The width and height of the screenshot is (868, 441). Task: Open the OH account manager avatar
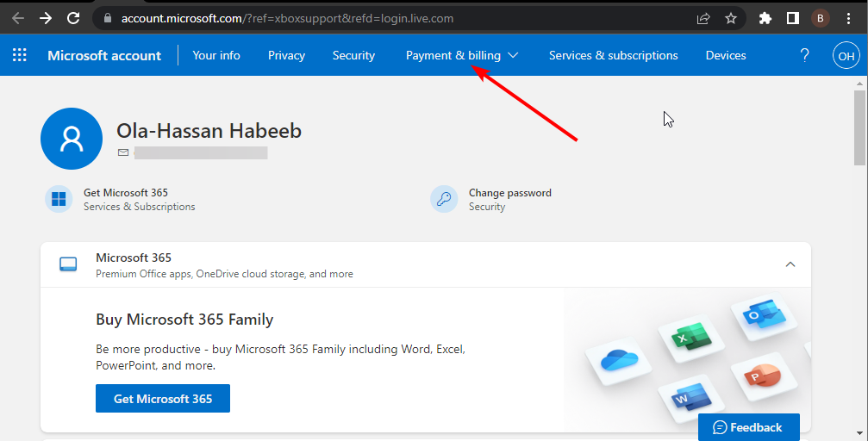point(846,55)
